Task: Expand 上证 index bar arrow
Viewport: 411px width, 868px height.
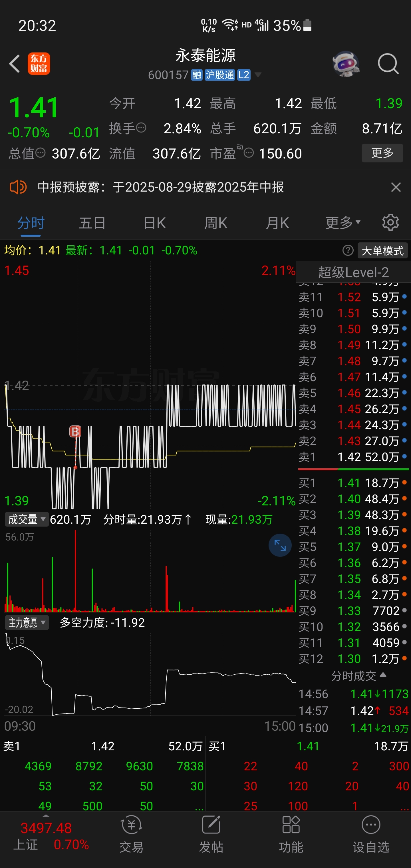Action: (x=46, y=816)
